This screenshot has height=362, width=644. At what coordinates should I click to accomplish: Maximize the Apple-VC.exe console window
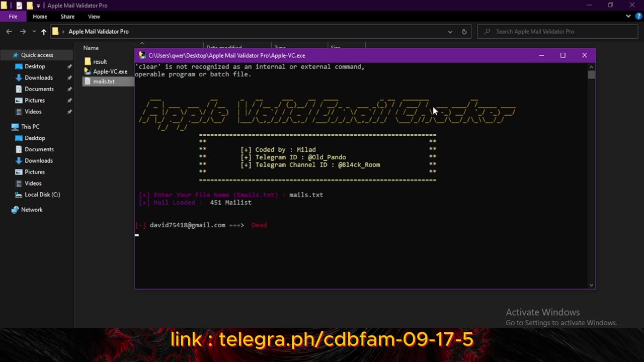(563, 55)
